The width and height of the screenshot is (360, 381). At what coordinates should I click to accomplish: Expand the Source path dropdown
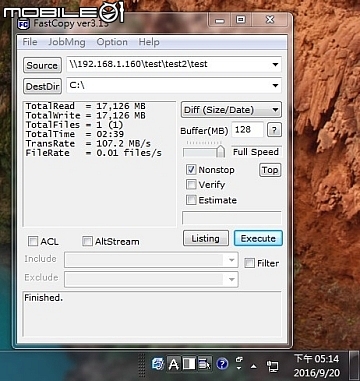[275, 64]
